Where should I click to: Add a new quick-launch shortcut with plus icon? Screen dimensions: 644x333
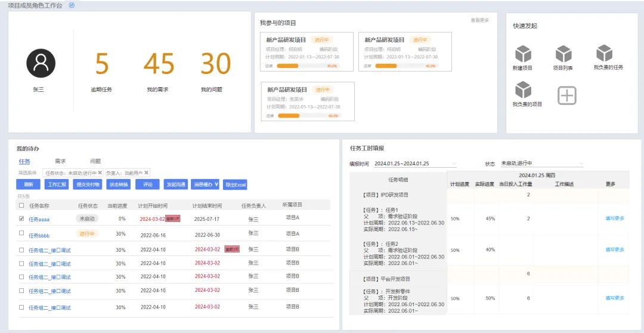tap(567, 96)
